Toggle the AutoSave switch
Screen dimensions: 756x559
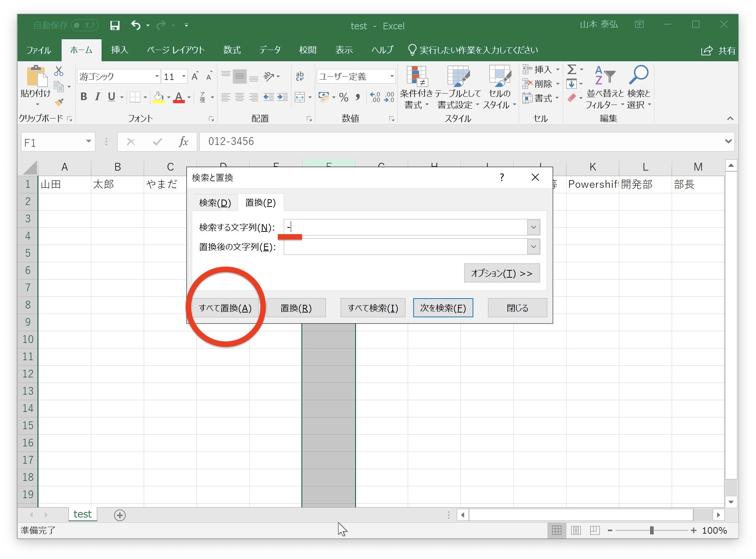pos(85,25)
